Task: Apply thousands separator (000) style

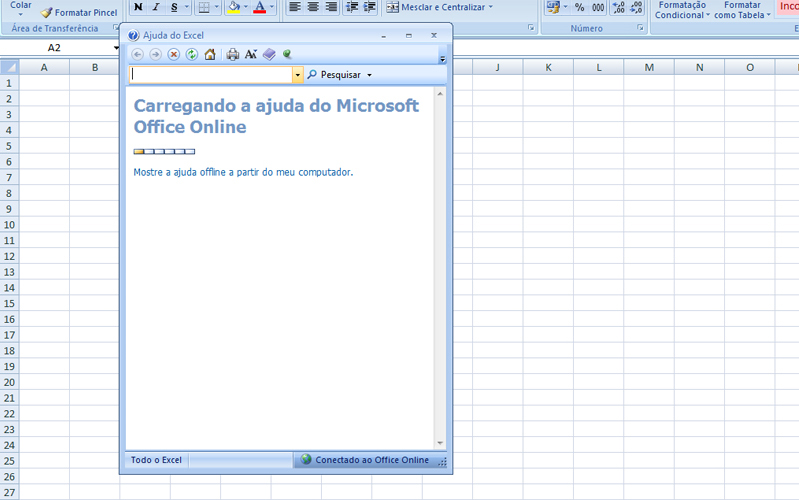Action: [598, 8]
